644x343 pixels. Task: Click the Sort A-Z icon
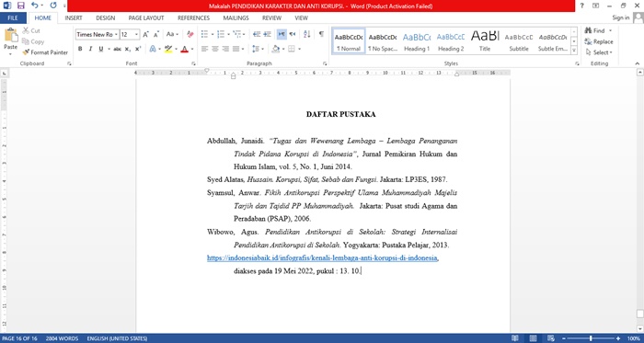(306, 34)
